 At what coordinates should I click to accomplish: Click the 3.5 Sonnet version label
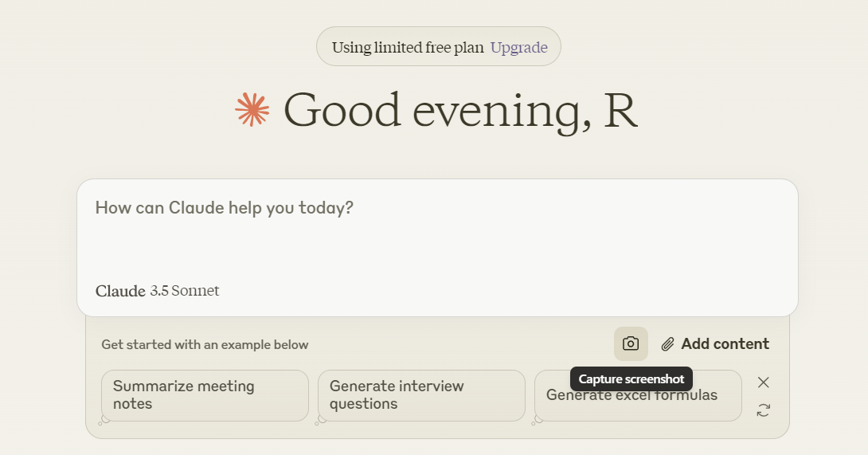point(184,291)
